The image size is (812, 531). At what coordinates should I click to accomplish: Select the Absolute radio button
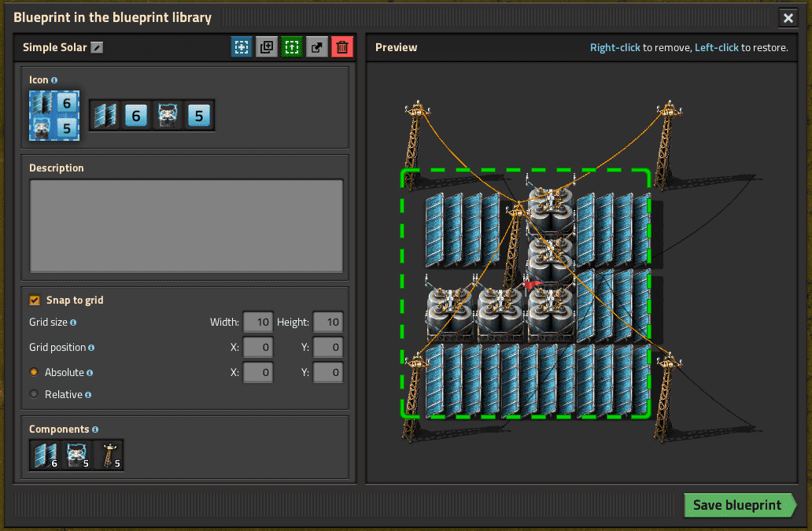point(34,372)
